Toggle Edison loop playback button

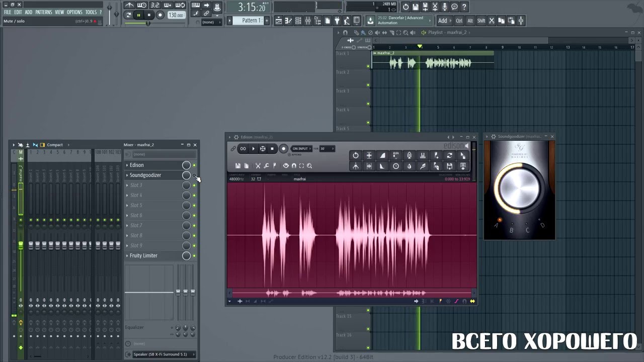point(243,149)
